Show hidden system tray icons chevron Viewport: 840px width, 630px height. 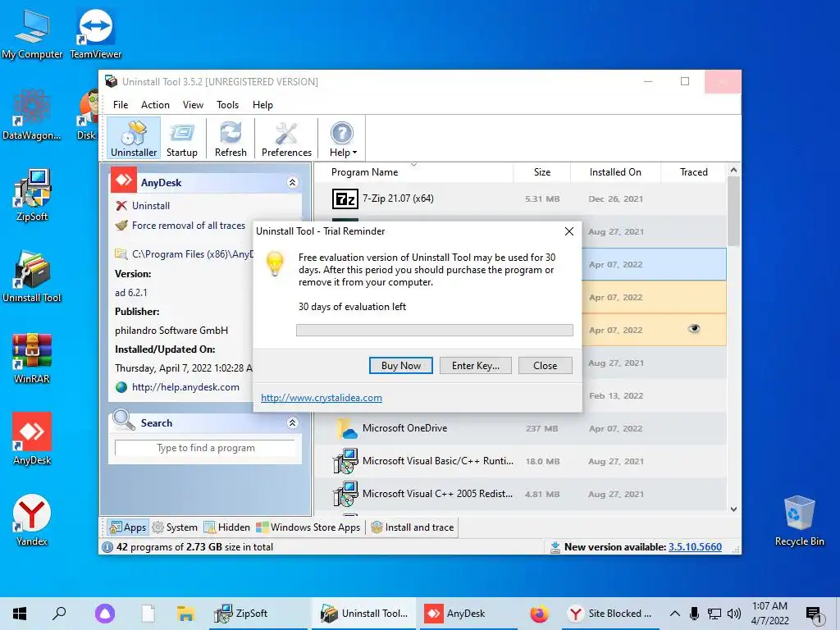675,614
